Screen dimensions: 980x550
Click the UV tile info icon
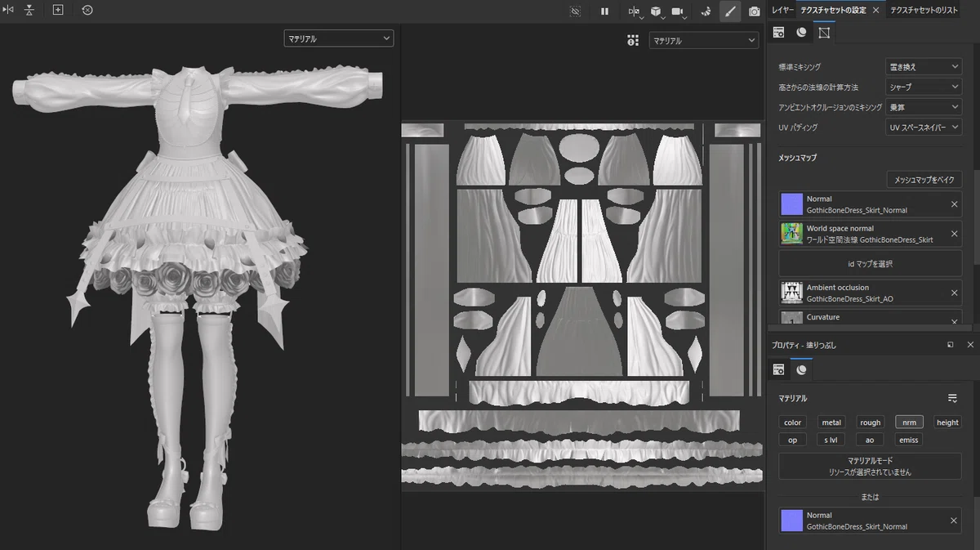[x=633, y=40]
